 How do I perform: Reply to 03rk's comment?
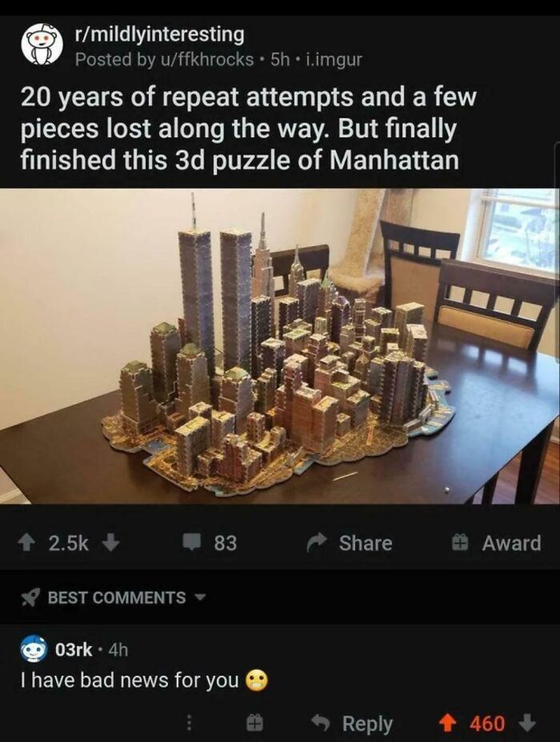[x=353, y=724]
